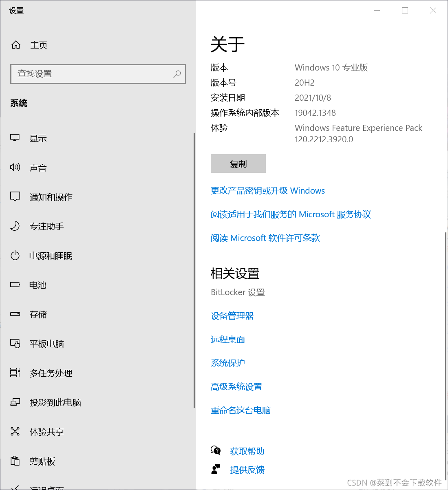Click 提供反馈 link text
448x490 pixels.
pyautogui.click(x=247, y=470)
